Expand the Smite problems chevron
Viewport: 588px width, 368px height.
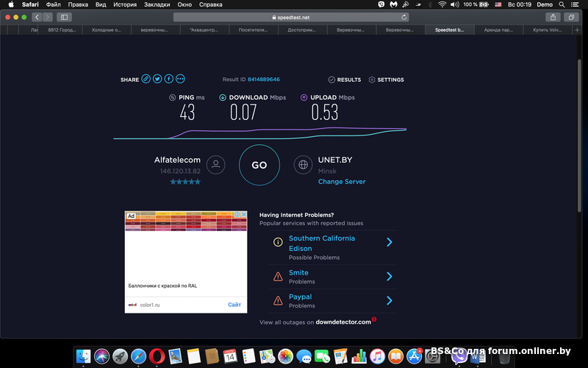click(389, 277)
